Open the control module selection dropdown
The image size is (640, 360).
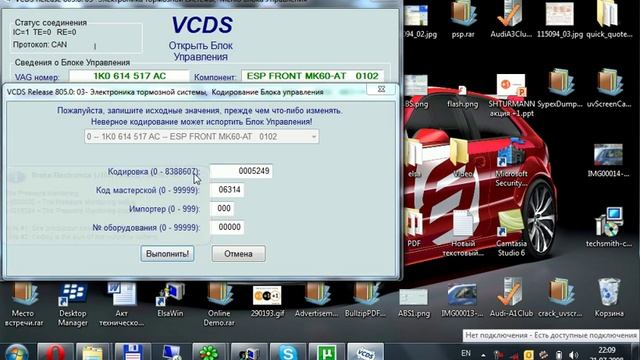[202, 137]
